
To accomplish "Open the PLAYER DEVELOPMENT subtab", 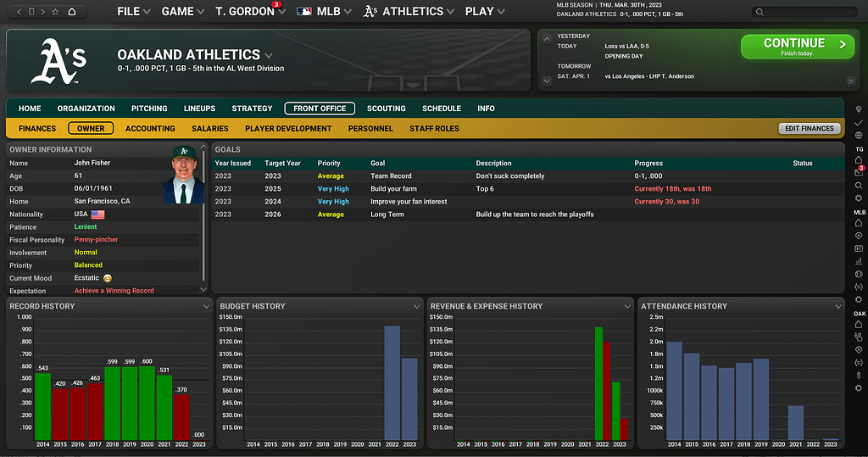I will (288, 129).
